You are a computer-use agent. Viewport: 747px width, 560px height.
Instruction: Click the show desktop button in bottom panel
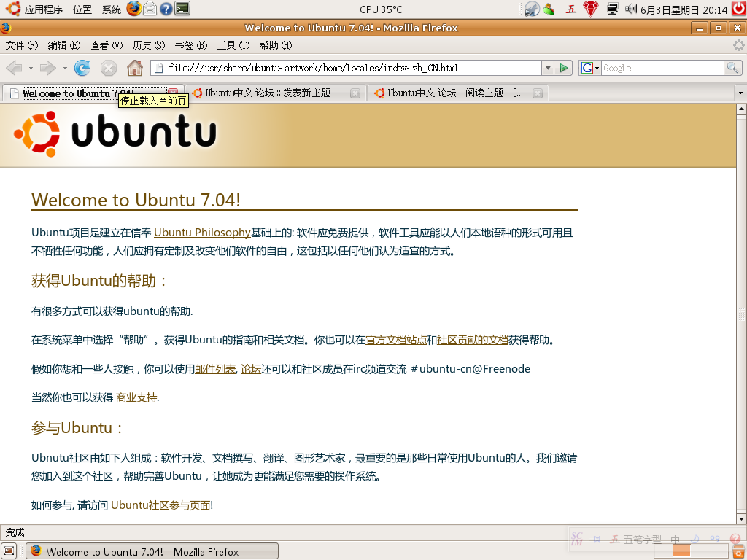9,551
